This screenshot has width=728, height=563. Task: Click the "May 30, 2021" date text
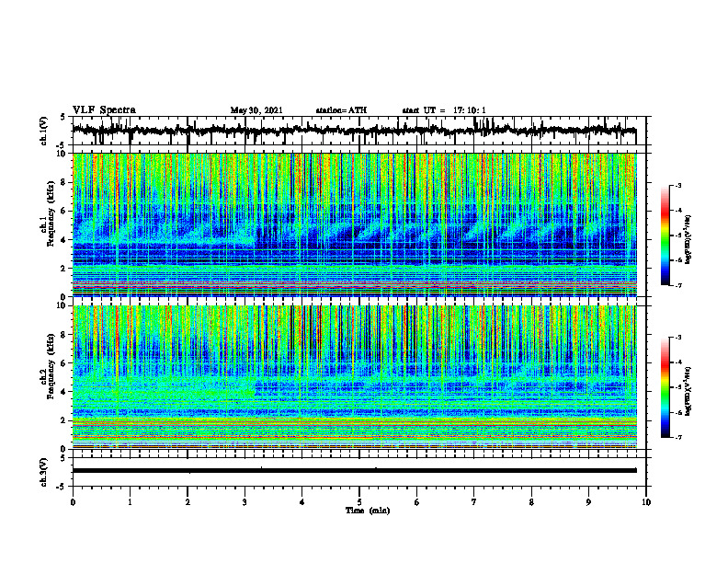pyautogui.click(x=256, y=110)
